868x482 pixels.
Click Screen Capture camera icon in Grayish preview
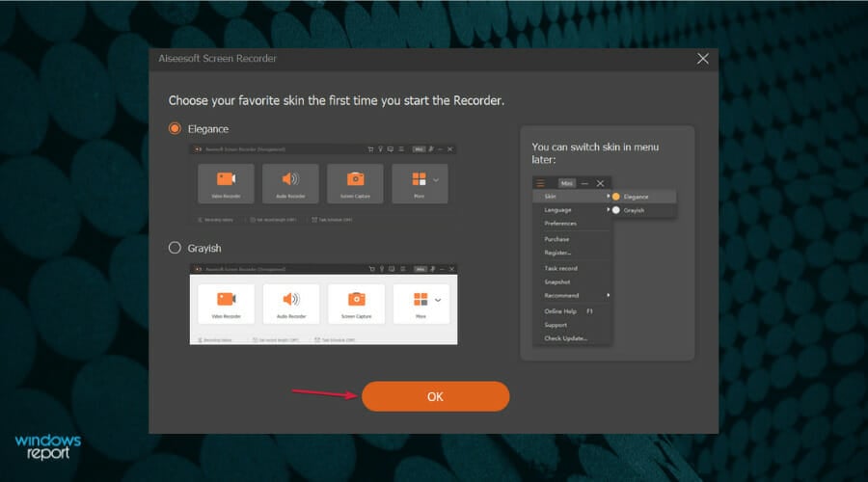[356, 299]
